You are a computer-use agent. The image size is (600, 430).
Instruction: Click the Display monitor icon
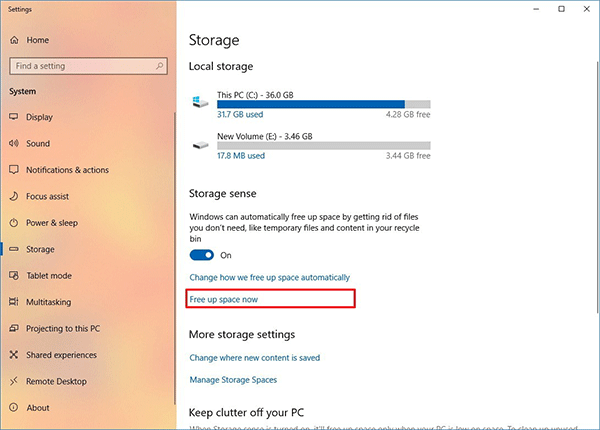click(14, 117)
